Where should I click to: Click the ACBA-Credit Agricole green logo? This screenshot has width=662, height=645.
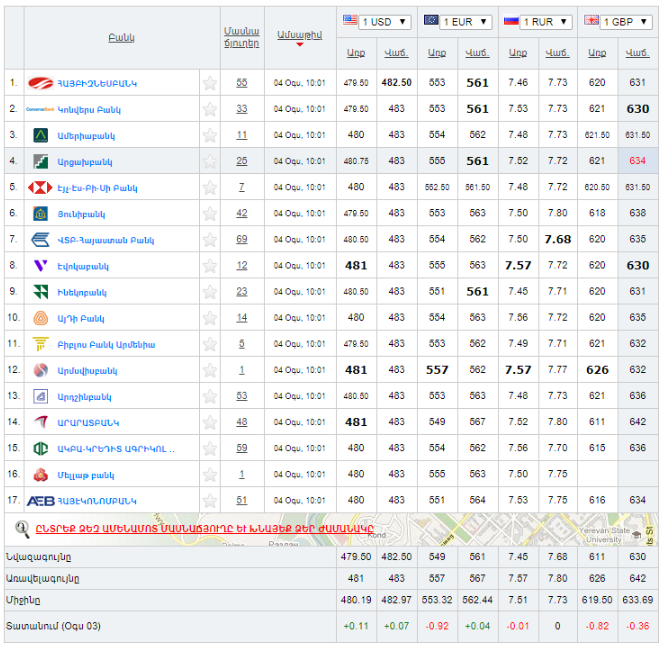coord(41,448)
